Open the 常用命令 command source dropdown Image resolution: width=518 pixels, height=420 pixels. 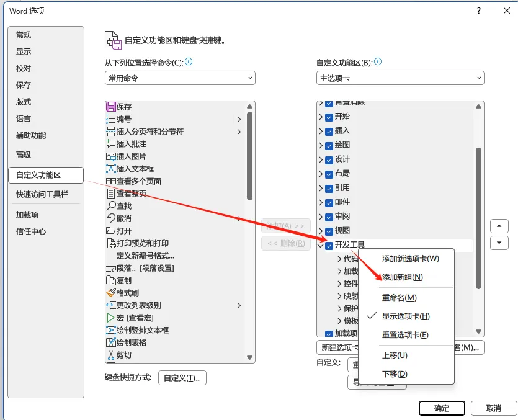click(180, 78)
